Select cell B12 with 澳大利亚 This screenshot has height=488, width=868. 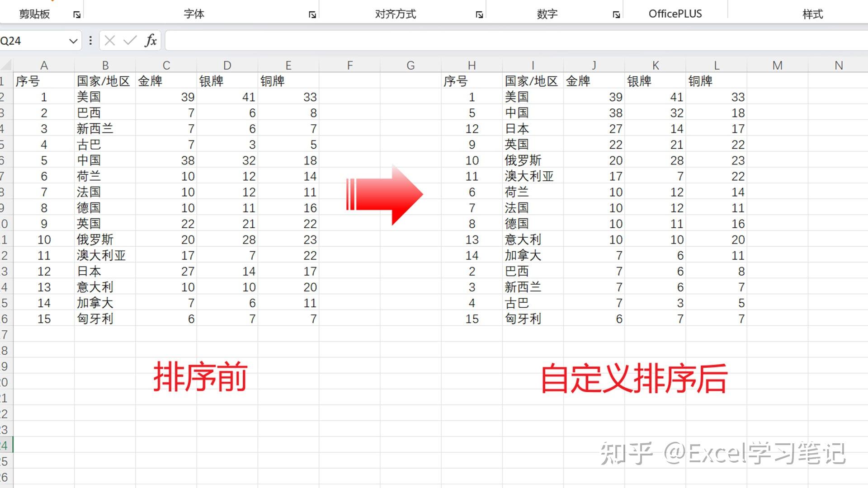click(105, 255)
